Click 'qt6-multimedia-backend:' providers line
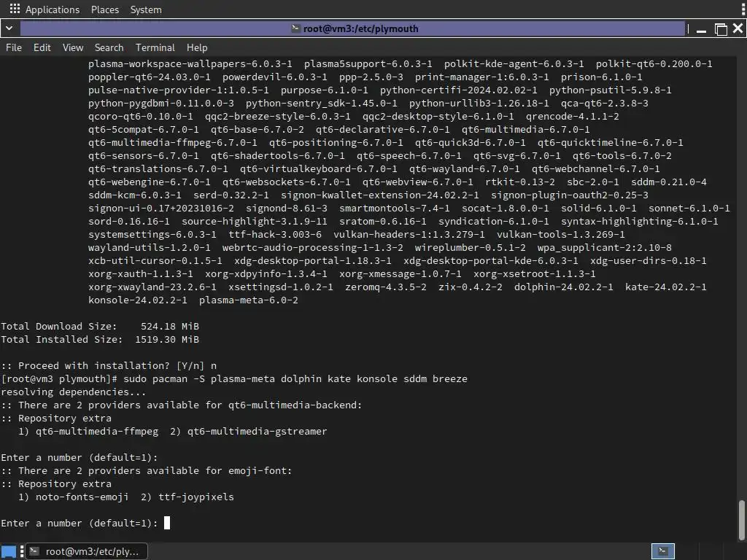This screenshot has width=747, height=560. [x=182, y=405]
